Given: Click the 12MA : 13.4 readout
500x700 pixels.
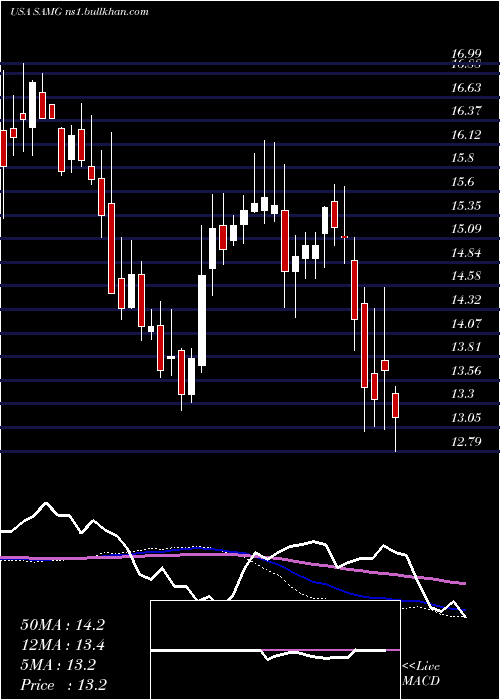Looking at the screenshot, I should click(x=62, y=645).
